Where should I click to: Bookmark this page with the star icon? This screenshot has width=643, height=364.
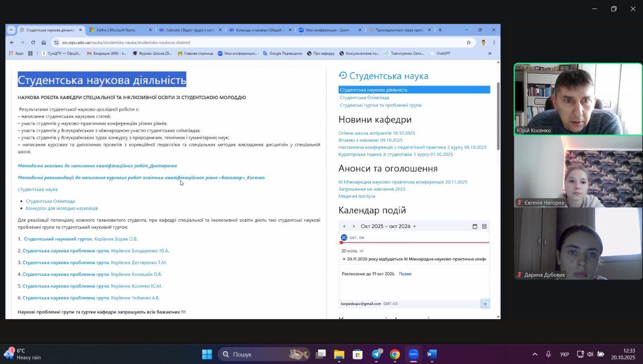[469, 43]
